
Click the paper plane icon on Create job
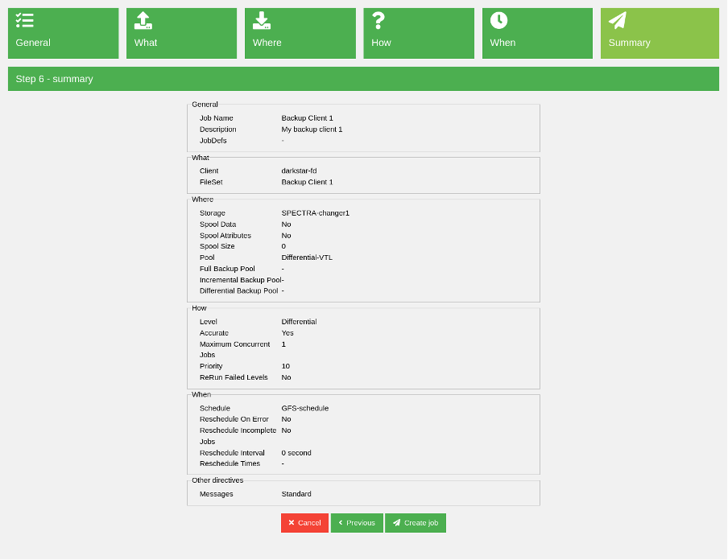396,523
